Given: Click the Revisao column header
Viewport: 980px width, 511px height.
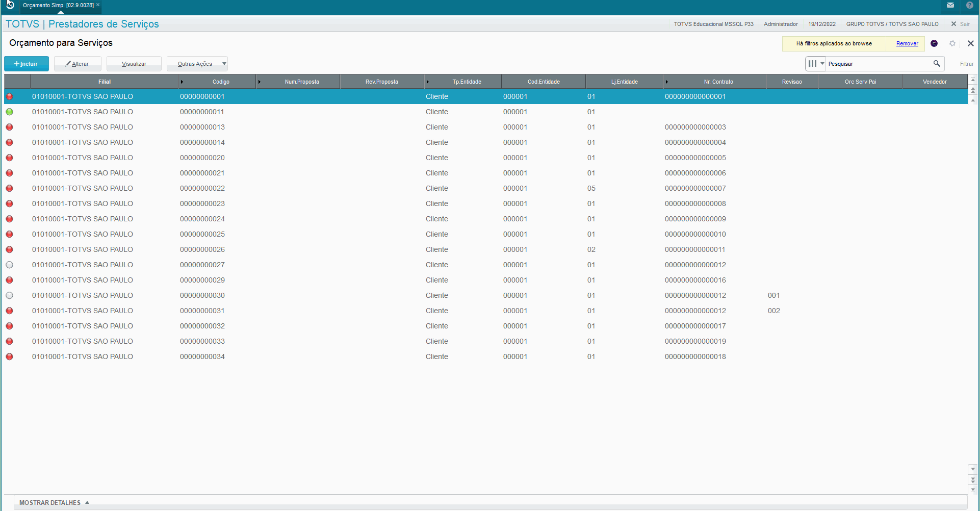Looking at the screenshot, I should click(x=792, y=82).
